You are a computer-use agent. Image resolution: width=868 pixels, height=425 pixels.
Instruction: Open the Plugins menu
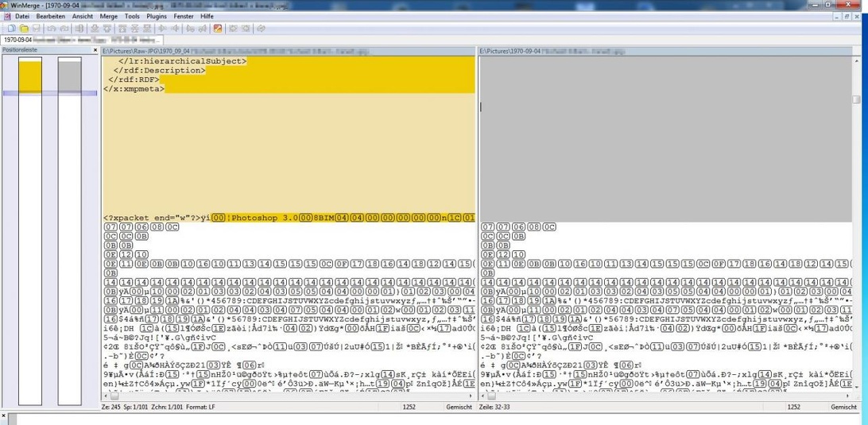coord(157,16)
